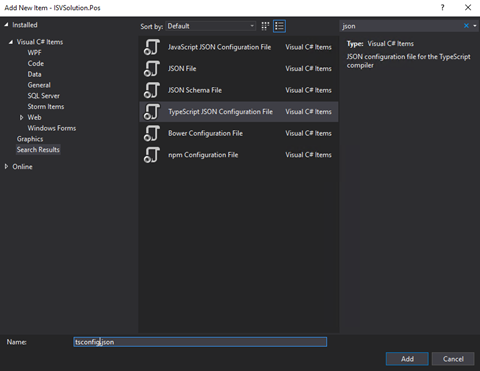Select the Web category label
Screen dimensions: 480x371
[34, 117]
